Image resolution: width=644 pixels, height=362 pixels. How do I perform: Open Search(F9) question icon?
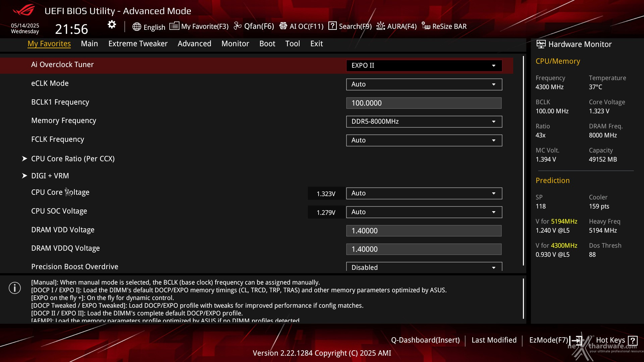[332, 26]
